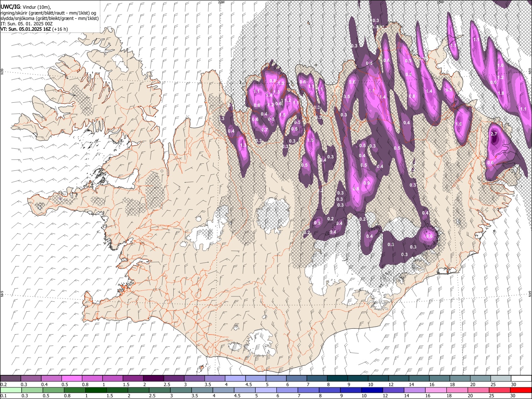Click the 'rigning/skúrir (grænt/blátt/rautt' header line
This screenshot has width=532, height=399.
pyautogui.click(x=48, y=12)
